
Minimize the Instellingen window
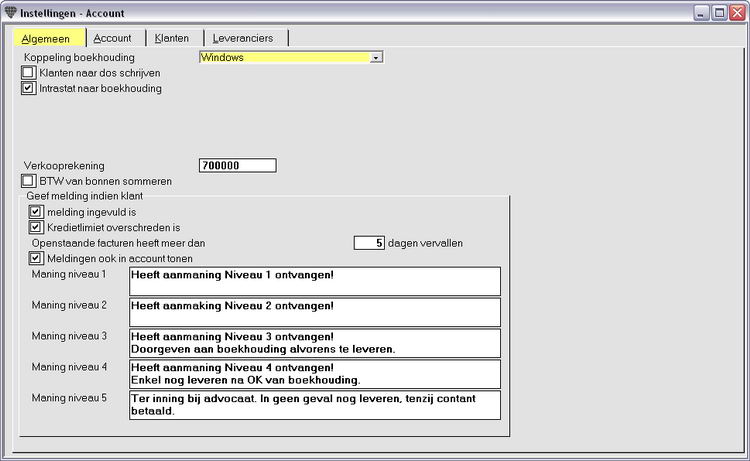(x=701, y=13)
